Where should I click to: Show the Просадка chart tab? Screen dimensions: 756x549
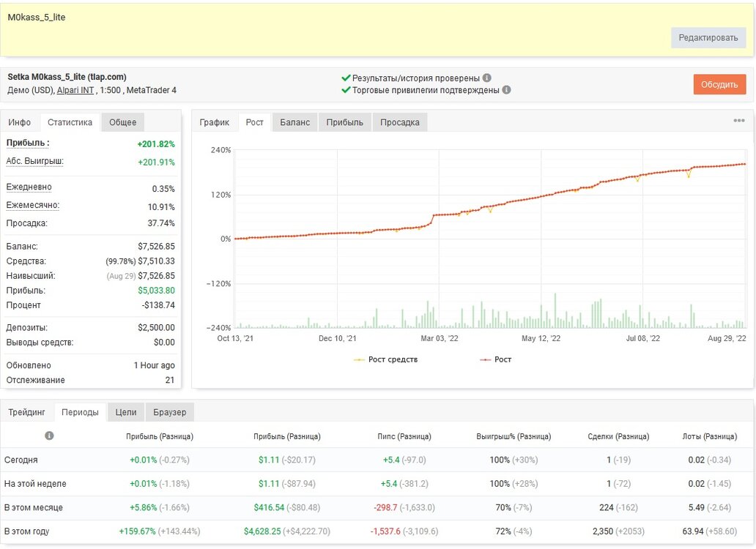tap(400, 122)
